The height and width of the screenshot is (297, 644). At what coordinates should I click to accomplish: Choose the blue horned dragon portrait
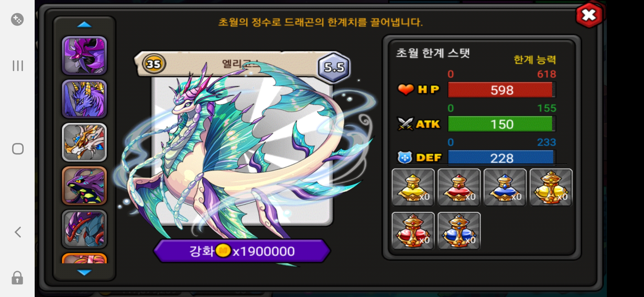coord(84,99)
